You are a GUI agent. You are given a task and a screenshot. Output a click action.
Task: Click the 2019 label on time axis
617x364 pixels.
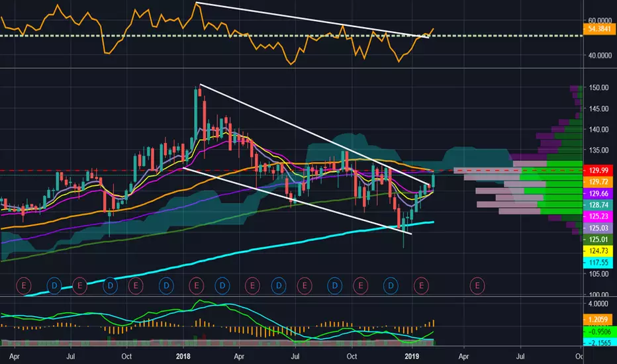click(x=412, y=357)
